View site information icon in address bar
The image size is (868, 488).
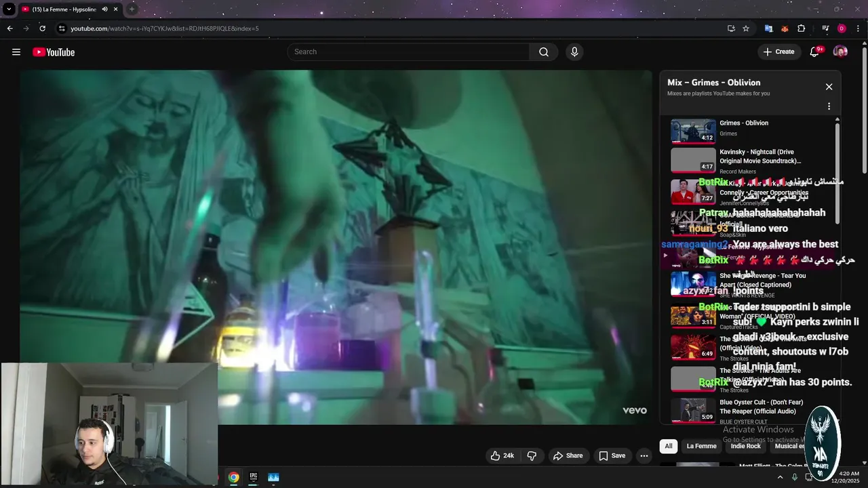62,28
